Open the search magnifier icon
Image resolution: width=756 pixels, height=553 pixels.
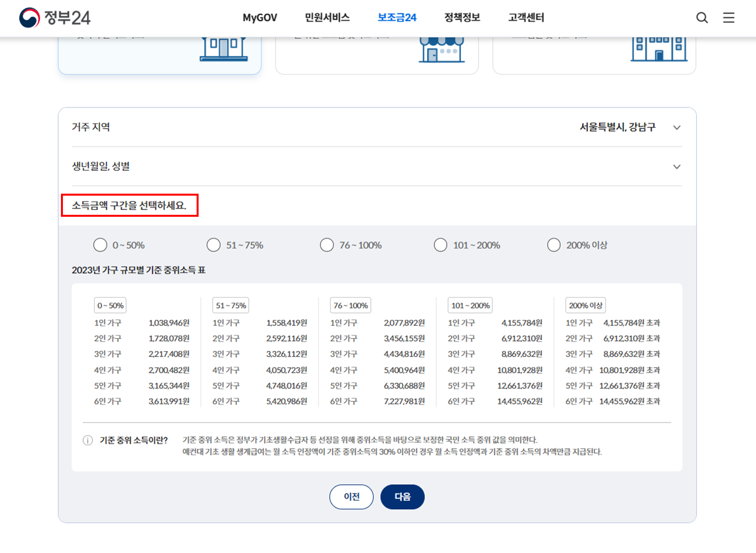point(702,18)
